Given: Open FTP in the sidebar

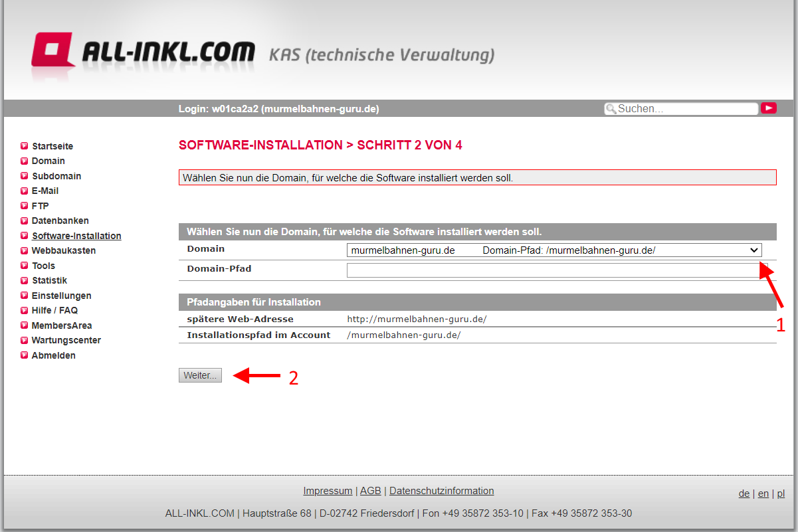Looking at the screenshot, I should 41,206.
